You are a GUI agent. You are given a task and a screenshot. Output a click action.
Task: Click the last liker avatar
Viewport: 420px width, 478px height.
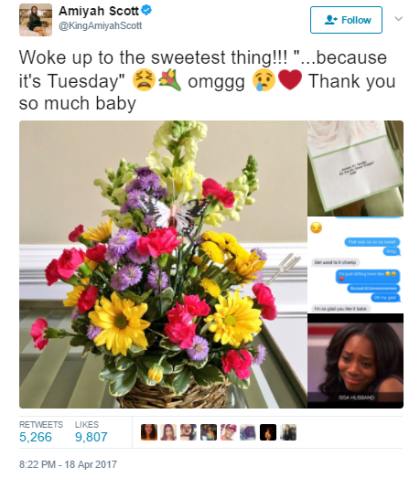288,432
